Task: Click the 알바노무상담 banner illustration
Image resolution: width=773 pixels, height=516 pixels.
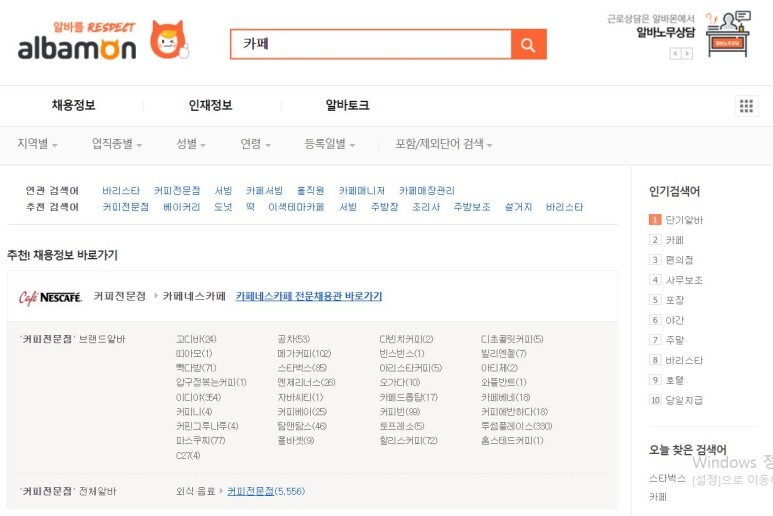Action: pyautogui.click(x=727, y=33)
